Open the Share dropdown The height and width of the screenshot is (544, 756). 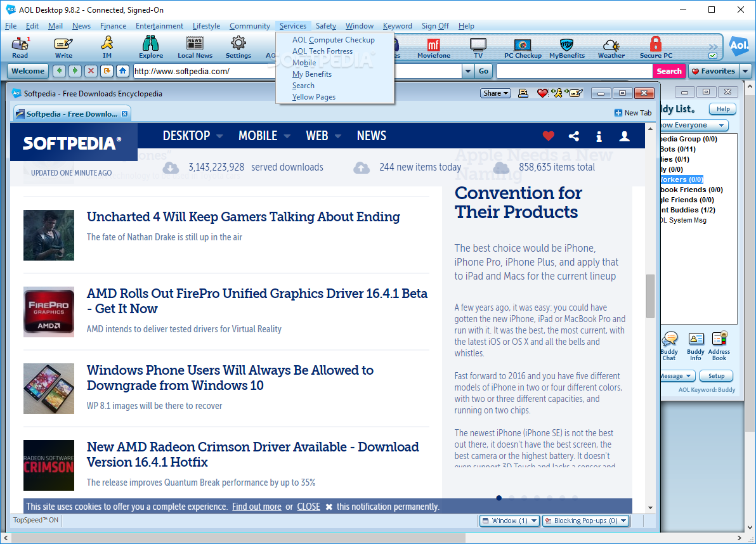495,93
